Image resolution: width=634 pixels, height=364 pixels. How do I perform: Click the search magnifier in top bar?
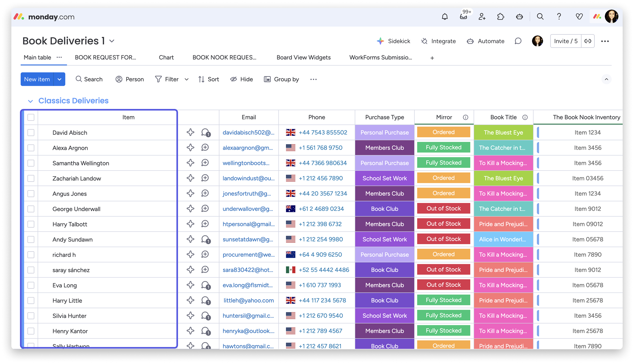pyautogui.click(x=540, y=17)
